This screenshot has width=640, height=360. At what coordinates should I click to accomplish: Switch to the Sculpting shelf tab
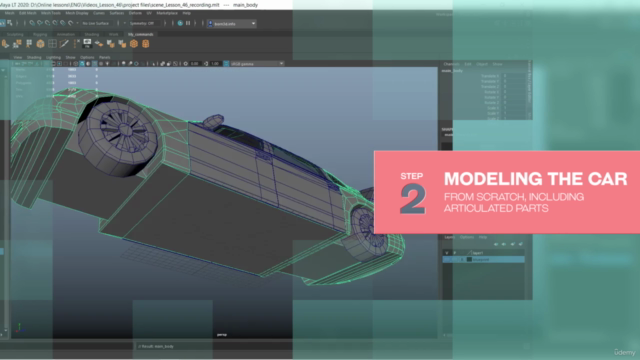point(15,34)
